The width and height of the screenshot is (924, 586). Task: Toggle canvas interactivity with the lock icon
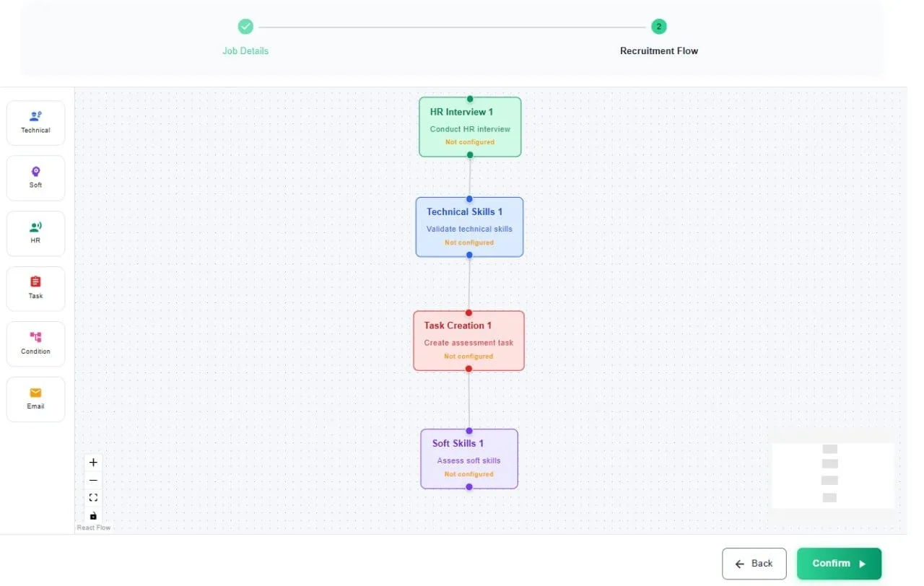coord(93,515)
